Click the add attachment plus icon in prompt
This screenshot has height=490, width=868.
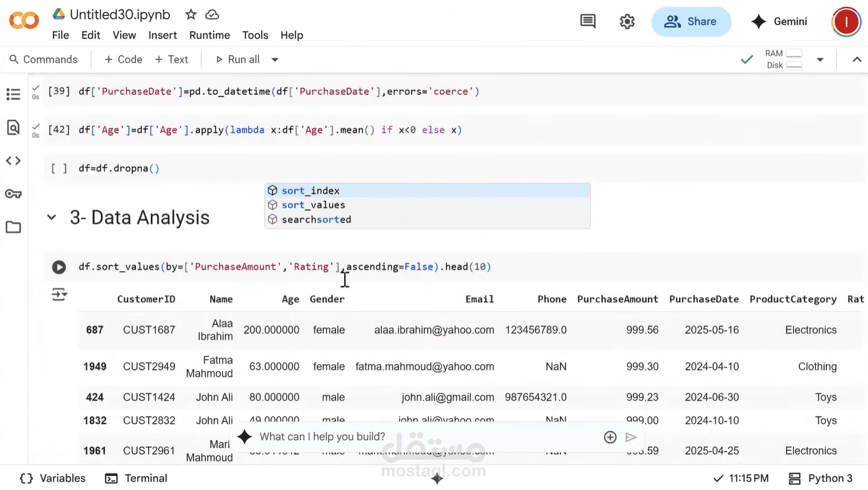pos(610,437)
